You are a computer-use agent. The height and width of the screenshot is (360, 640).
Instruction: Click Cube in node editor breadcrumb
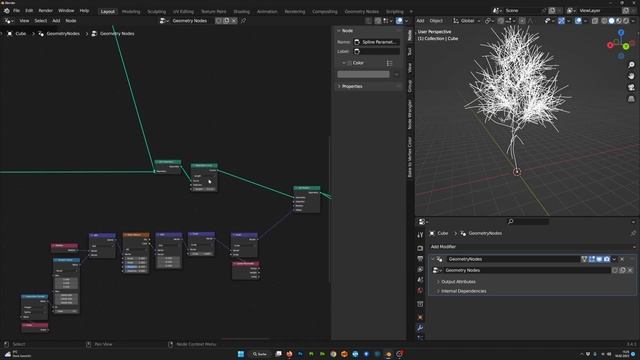[17, 33]
